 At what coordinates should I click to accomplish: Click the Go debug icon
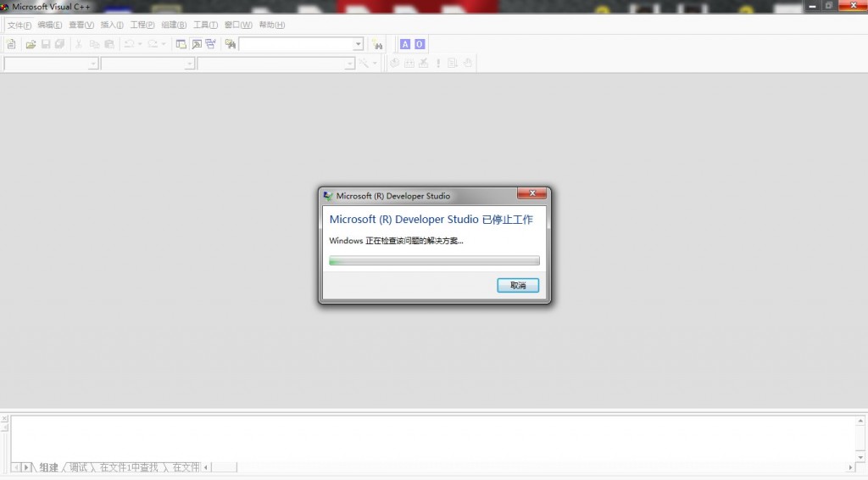[453, 63]
